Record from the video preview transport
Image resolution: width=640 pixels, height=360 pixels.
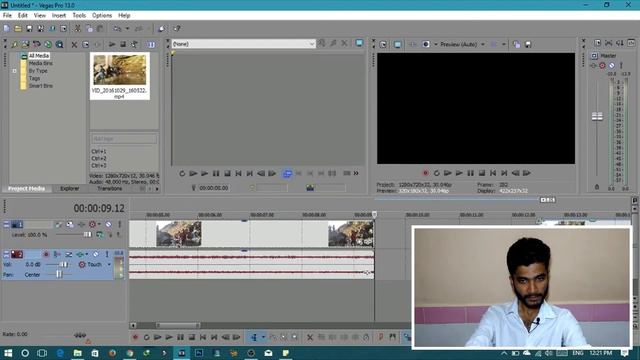click(425, 173)
